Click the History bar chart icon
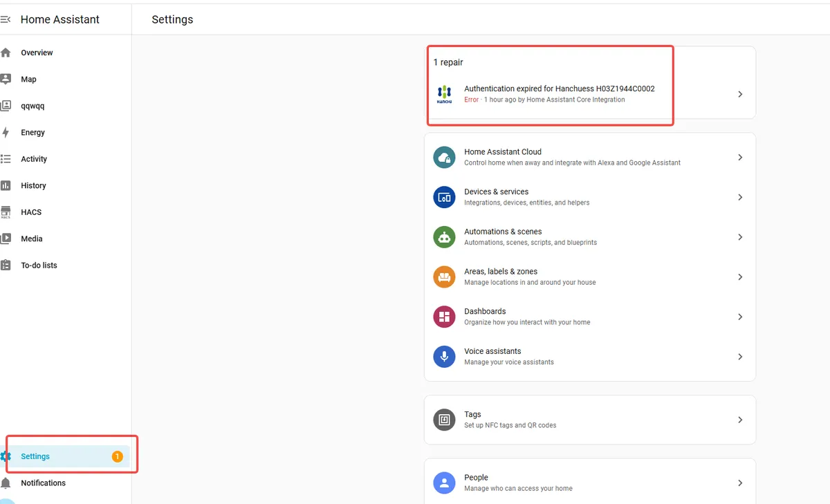Screen dimensions: 830x504 [x=6, y=185]
